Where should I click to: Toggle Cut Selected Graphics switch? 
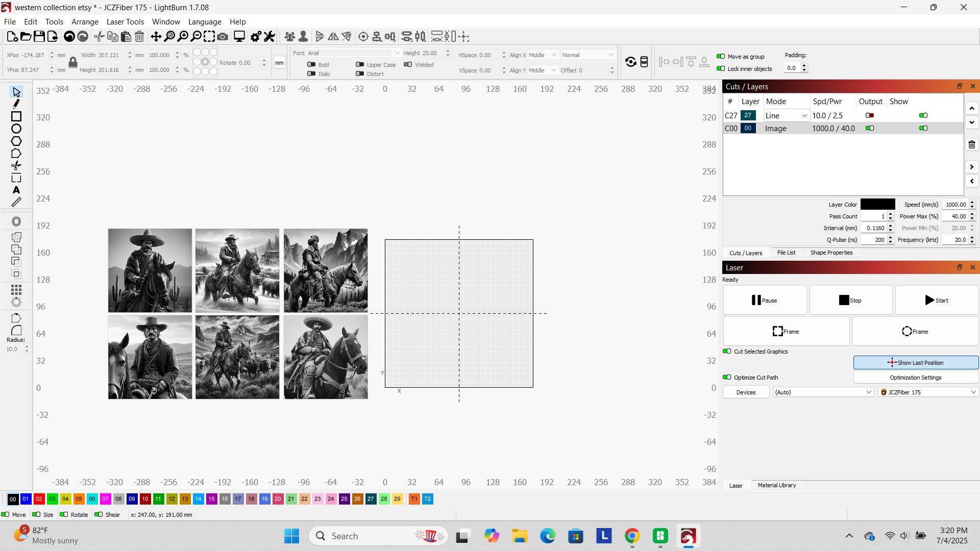coord(727,351)
